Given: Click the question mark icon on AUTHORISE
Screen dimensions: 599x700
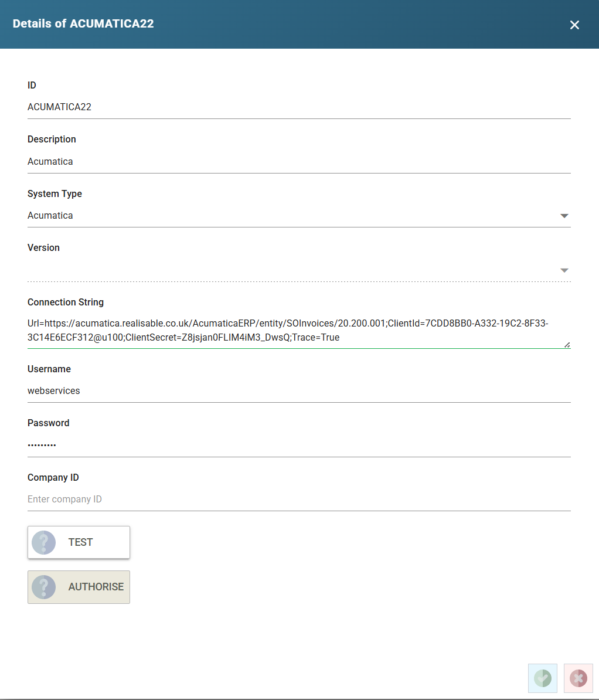Looking at the screenshot, I should click(x=44, y=587).
